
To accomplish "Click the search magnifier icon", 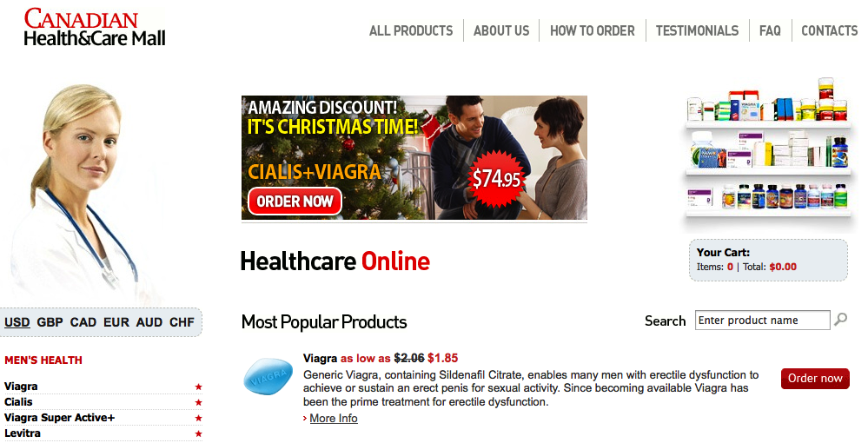I will pyautogui.click(x=840, y=320).
